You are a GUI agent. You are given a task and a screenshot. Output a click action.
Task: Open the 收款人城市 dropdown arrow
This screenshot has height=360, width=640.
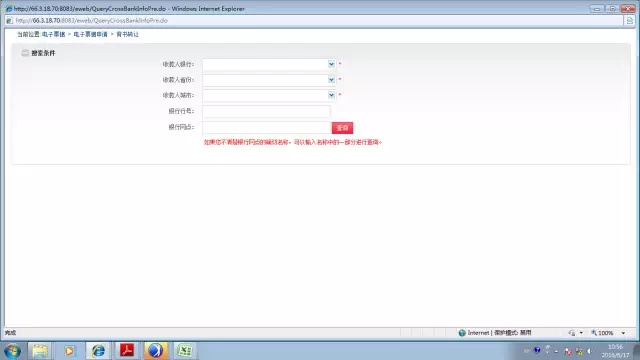point(331,95)
